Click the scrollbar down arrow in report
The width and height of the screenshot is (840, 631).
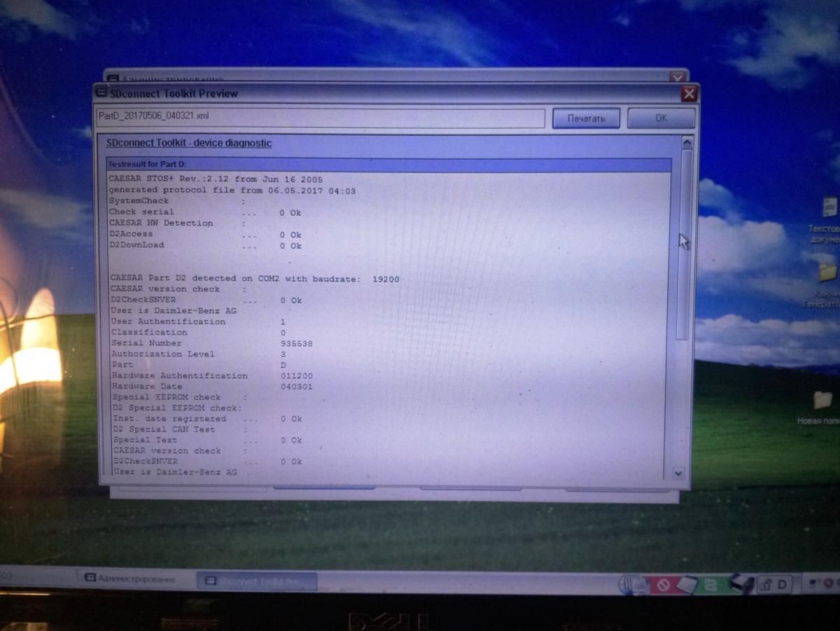(678, 473)
